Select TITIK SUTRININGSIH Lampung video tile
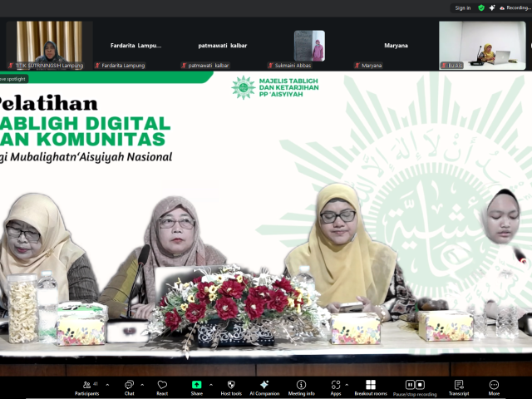This screenshot has height=399, width=532. [x=49, y=46]
